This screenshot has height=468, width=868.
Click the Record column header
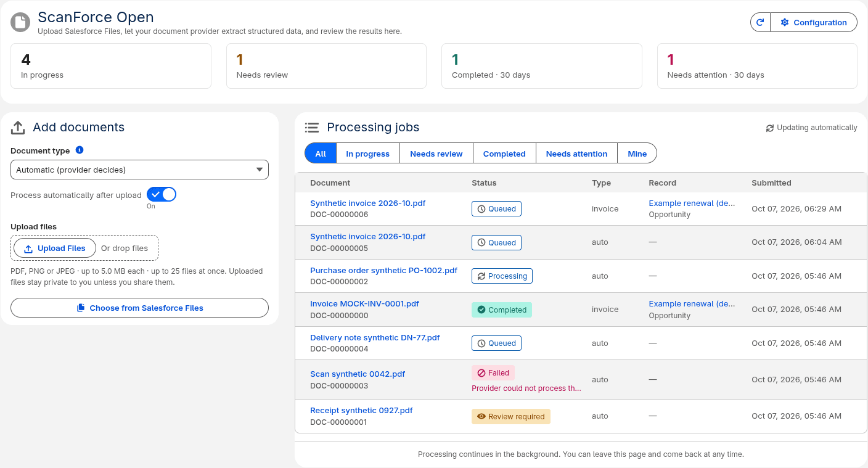pos(662,183)
